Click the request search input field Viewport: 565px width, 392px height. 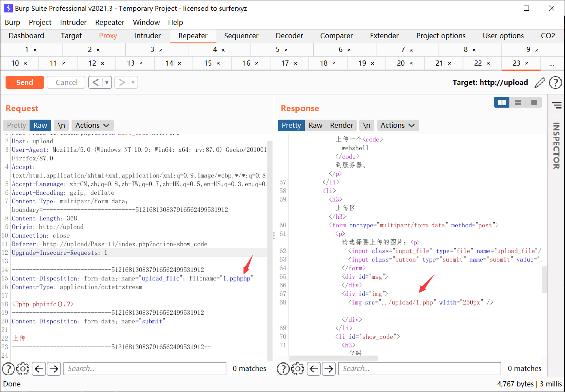[x=145, y=368]
